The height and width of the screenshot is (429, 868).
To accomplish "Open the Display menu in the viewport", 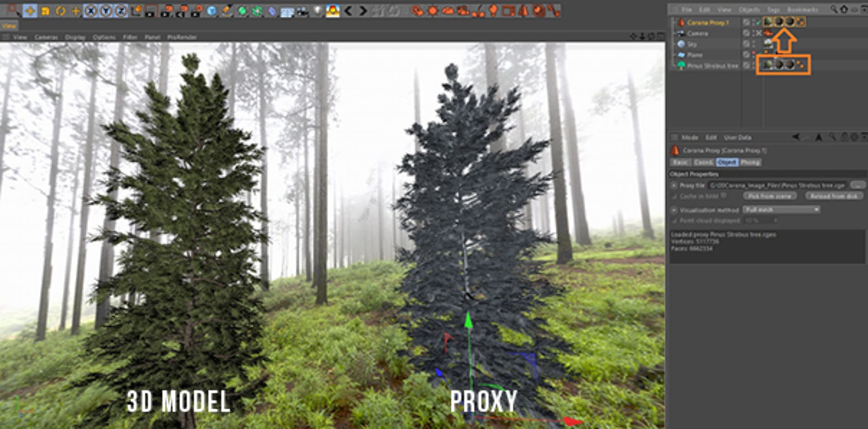I will (75, 37).
